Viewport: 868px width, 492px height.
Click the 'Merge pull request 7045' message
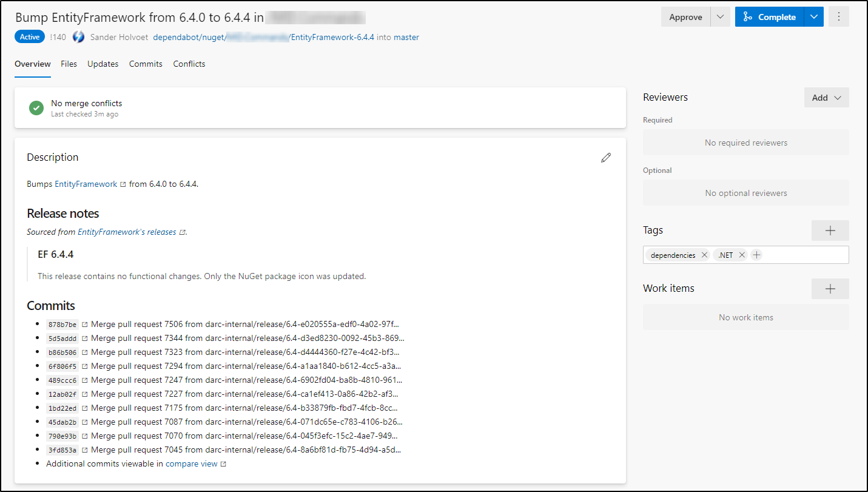tap(246, 450)
